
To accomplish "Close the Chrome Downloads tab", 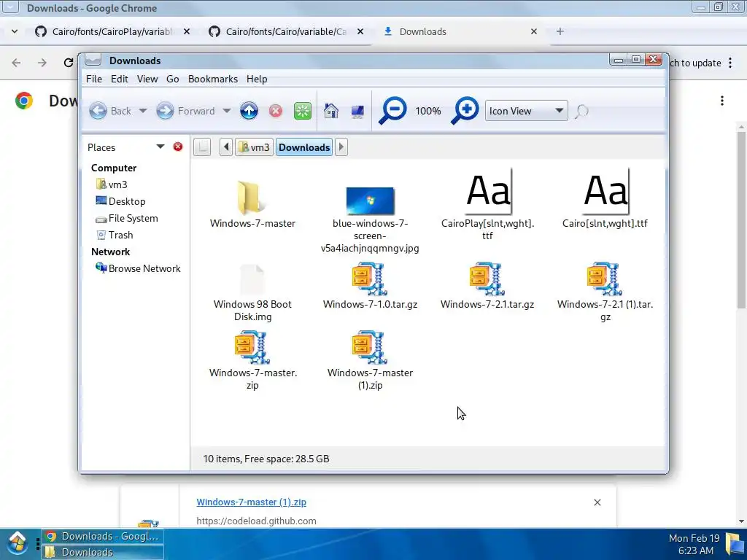I will [x=533, y=31].
